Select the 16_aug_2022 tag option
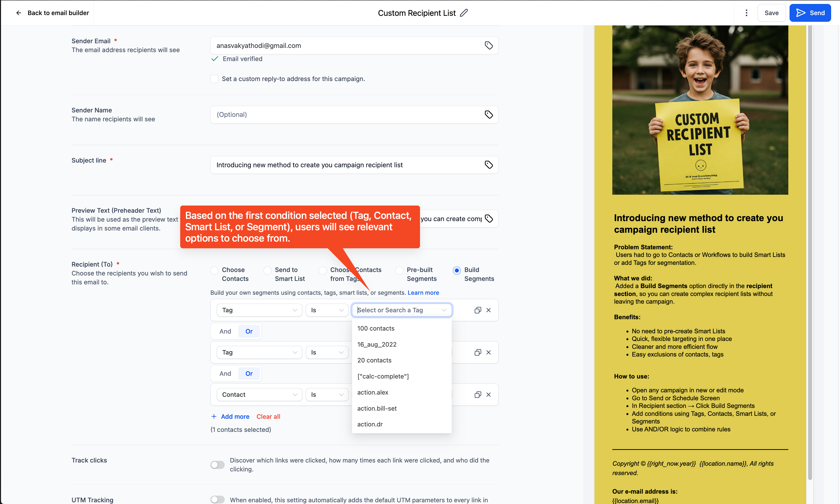 click(x=376, y=344)
